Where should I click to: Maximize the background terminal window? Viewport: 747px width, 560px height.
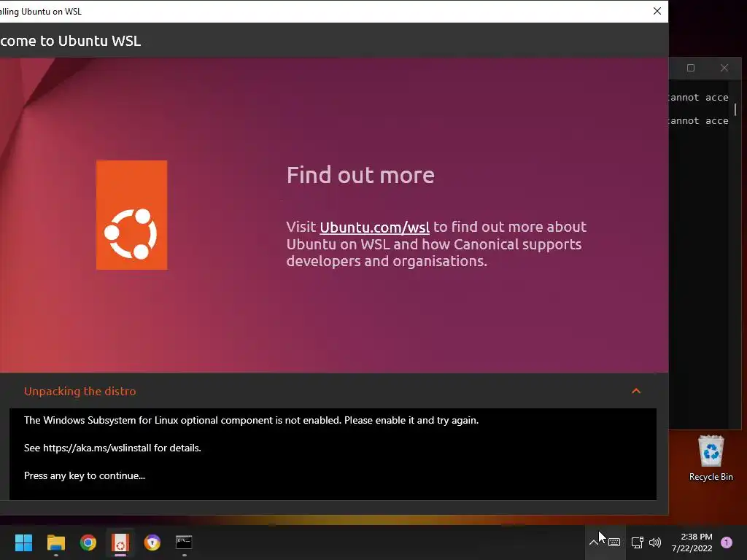691,68
